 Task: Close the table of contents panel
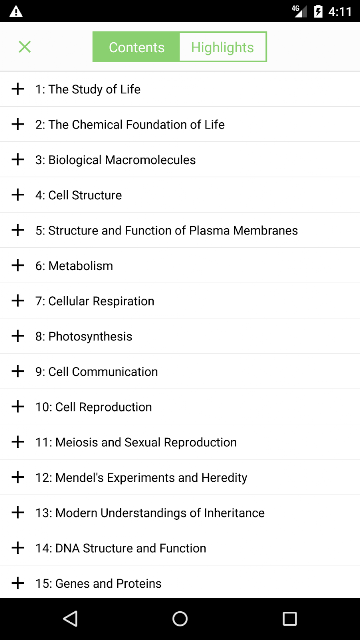pos(24,47)
